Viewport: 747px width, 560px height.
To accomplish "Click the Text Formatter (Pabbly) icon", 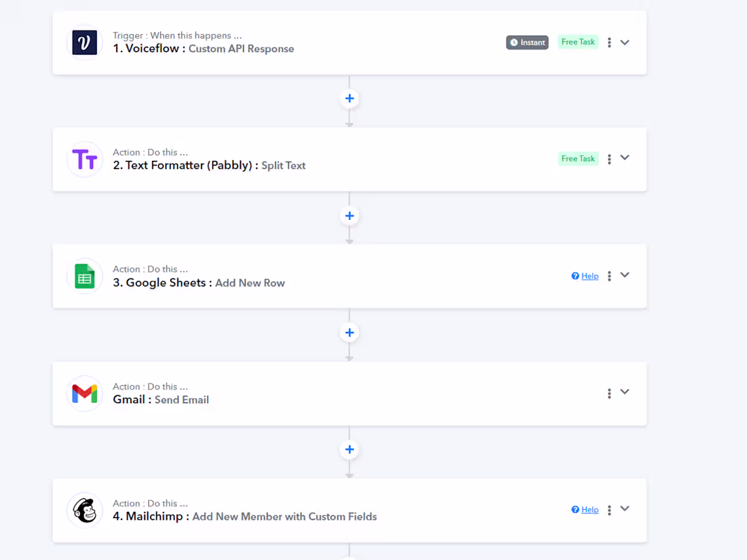I will (85, 160).
